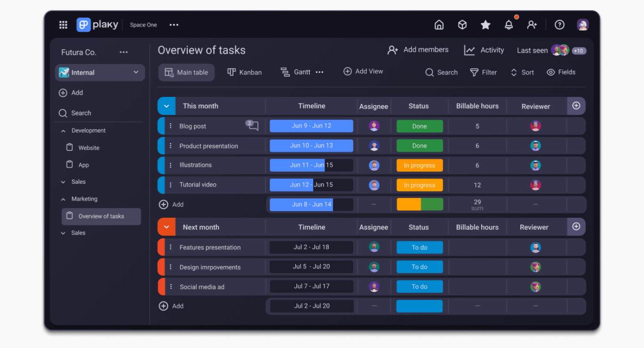Open favorites star icon
This screenshot has height=348, width=644.
[x=485, y=25]
